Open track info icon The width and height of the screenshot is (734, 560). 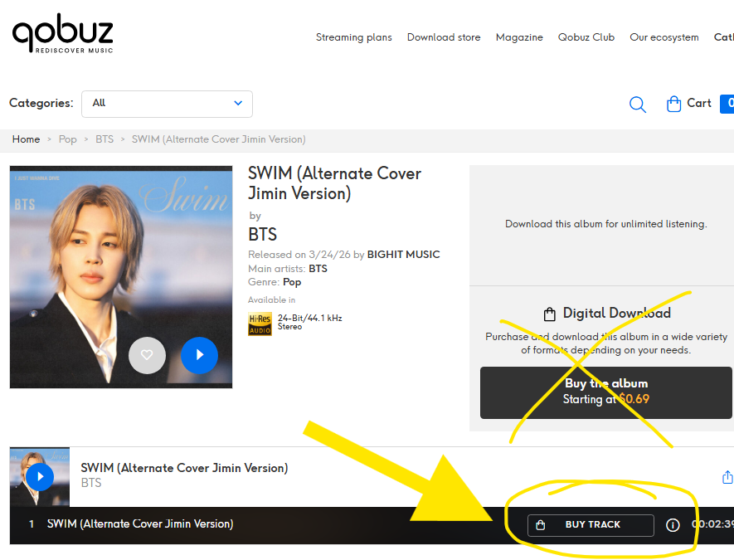coord(673,525)
